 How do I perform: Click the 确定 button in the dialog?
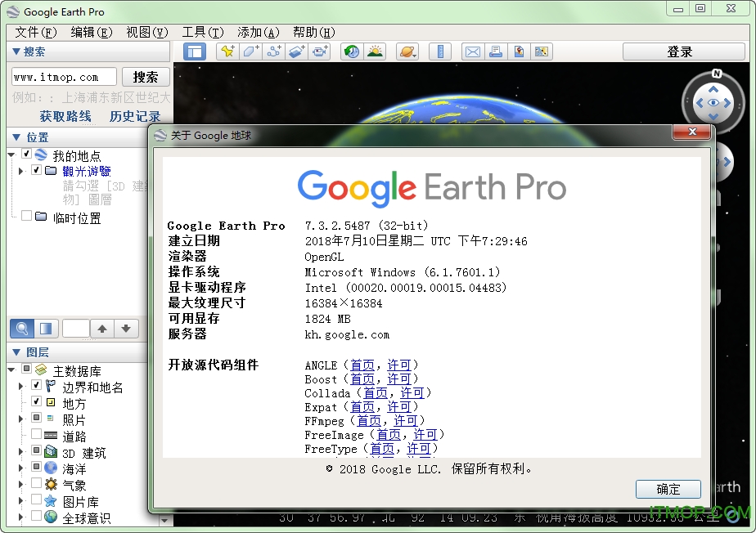point(668,489)
